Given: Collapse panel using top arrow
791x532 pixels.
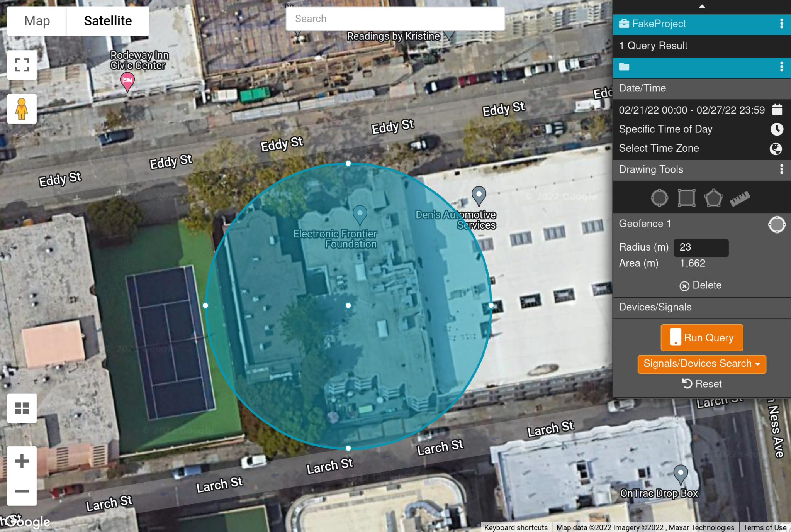Looking at the screenshot, I should 702,6.
